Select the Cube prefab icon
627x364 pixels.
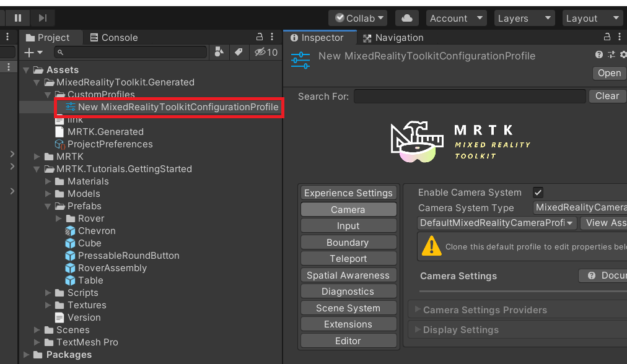pyautogui.click(x=70, y=243)
